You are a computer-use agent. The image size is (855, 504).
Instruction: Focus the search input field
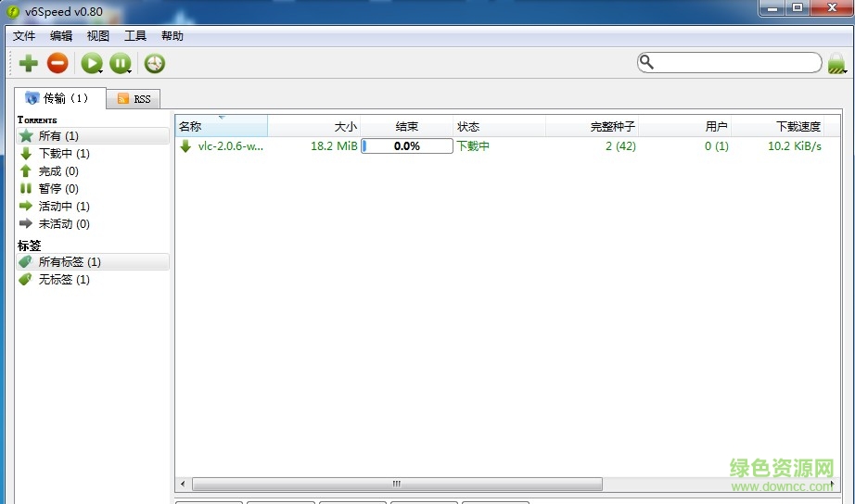click(730, 62)
